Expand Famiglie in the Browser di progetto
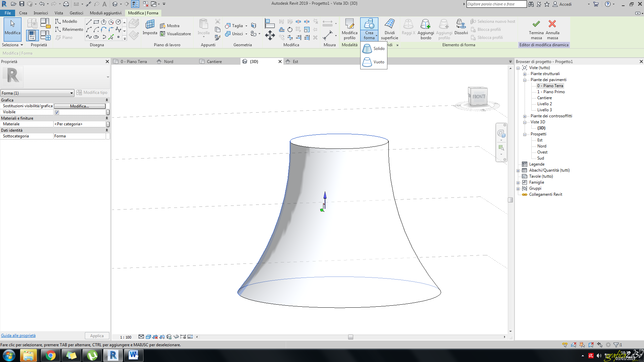Screen dimensions: 644x362 click(518, 182)
